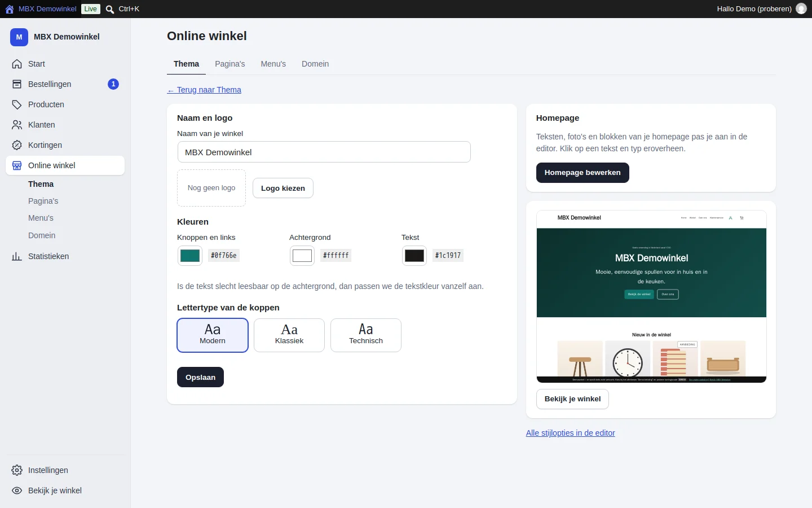Screen dimensions: 812x508
Task: Click the Tekst hex value field
Action: pos(448,256)
